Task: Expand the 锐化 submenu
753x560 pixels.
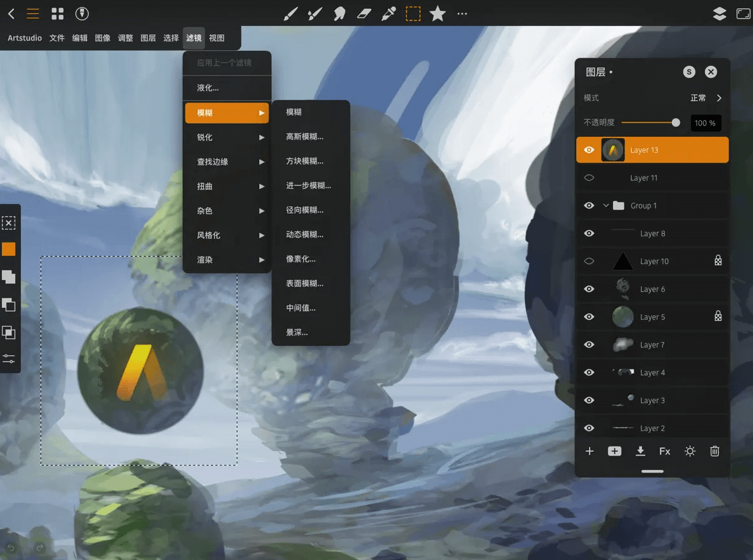Action: pyautogui.click(x=227, y=137)
